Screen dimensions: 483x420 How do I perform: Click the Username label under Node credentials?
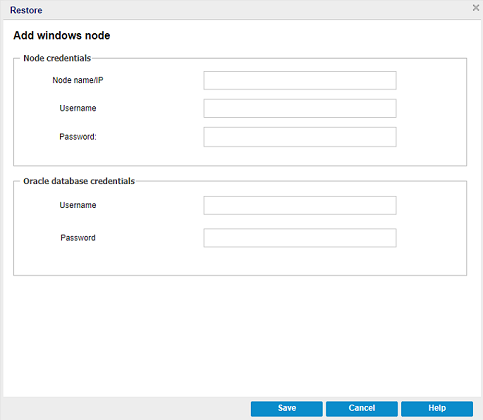click(78, 108)
